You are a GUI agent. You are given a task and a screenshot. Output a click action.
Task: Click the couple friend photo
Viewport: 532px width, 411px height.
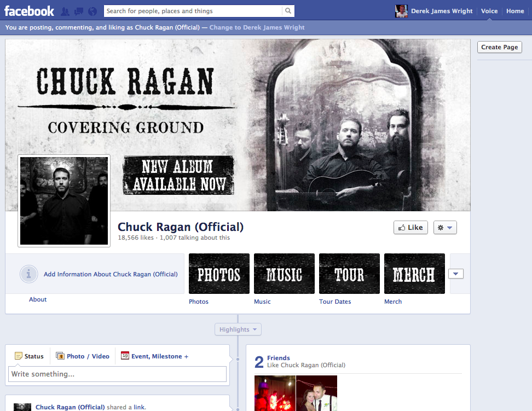(x=316, y=393)
